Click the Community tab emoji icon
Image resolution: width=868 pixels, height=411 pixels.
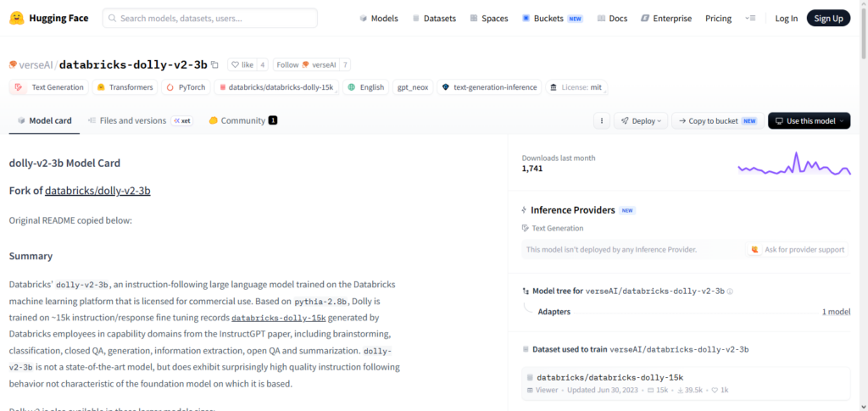[x=213, y=120]
